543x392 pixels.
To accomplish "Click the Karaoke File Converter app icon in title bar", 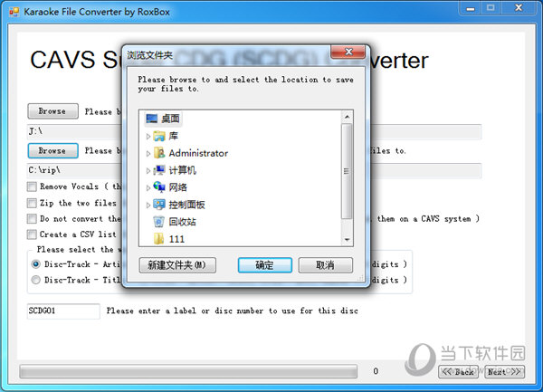I will tap(14, 12).
